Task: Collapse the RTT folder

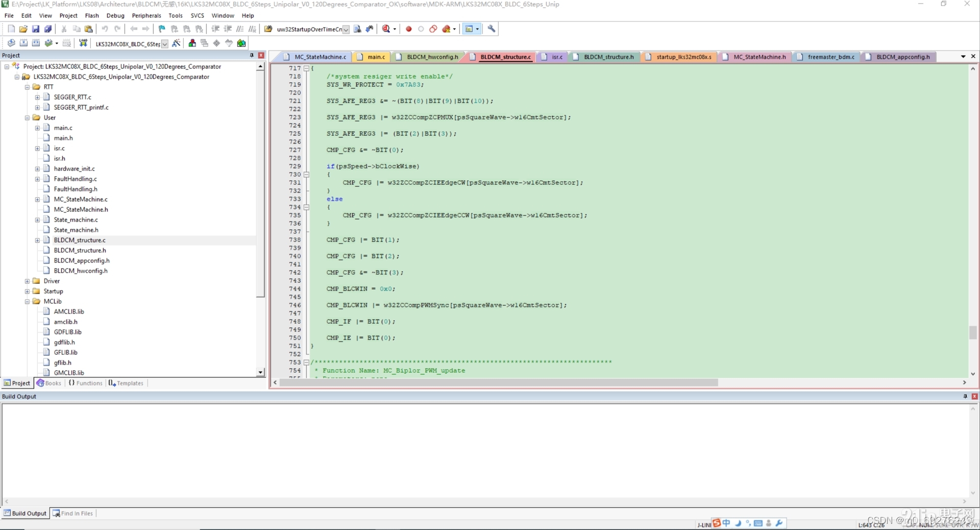Action: click(x=28, y=87)
